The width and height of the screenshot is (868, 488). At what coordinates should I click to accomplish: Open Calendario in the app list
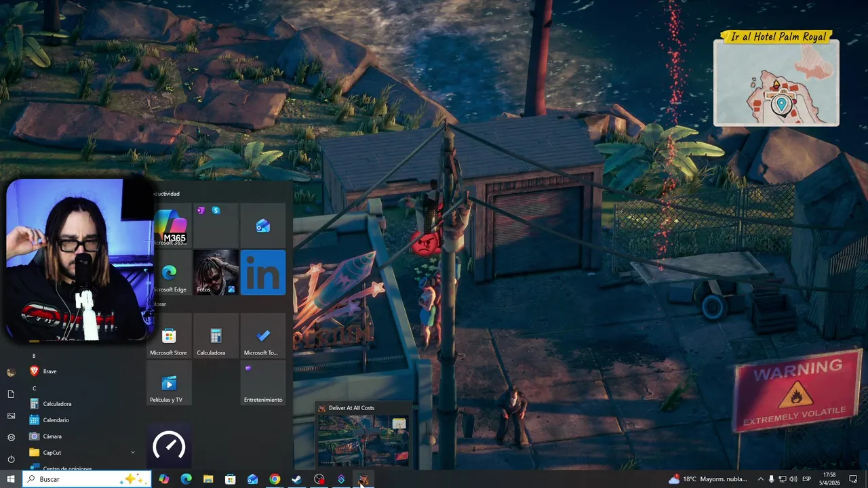point(81,420)
